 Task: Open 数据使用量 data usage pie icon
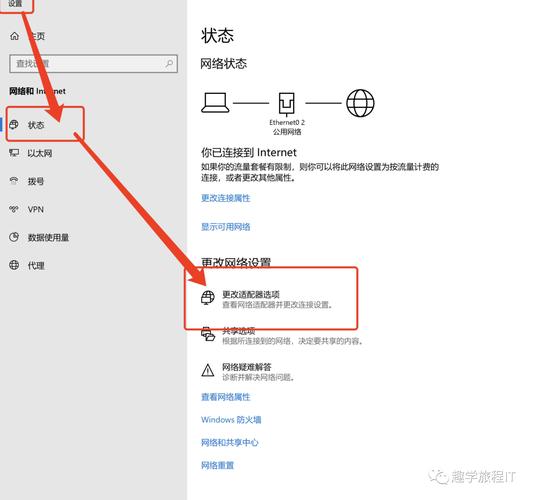(x=14, y=237)
